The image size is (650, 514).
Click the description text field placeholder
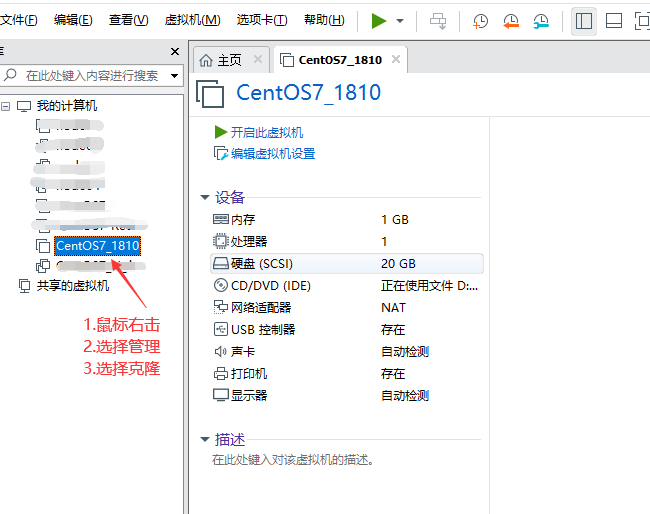pos(293,460)
